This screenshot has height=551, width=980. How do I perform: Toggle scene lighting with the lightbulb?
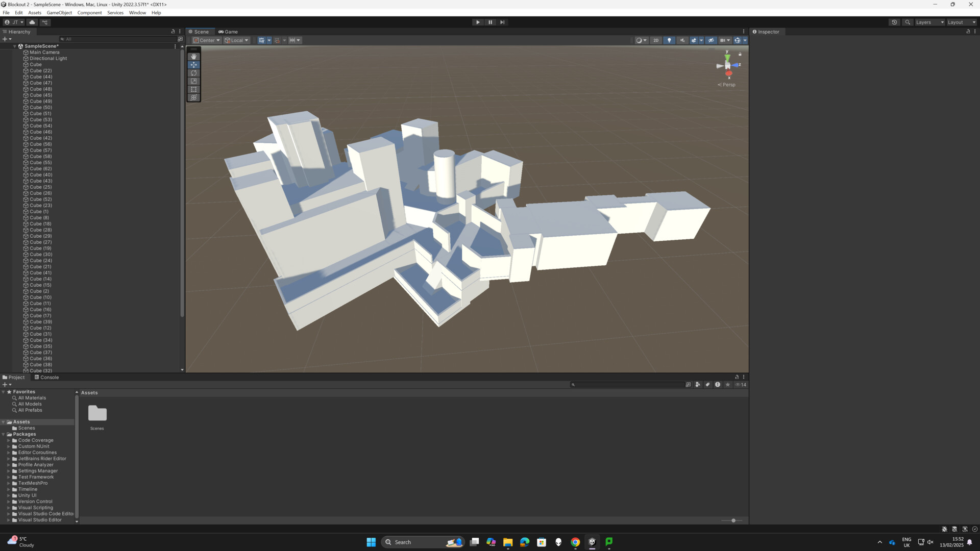tap(669, 40)
